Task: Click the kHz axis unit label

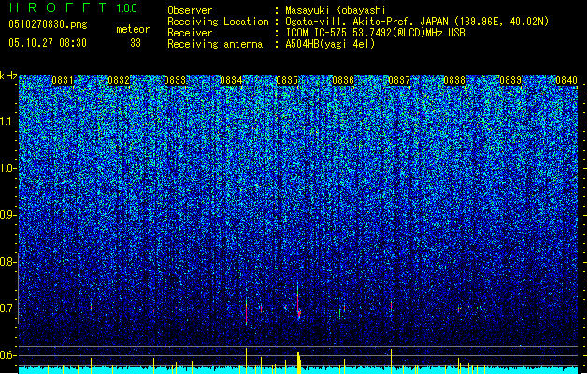Action: pyautogui.click(x=8, y=76)
